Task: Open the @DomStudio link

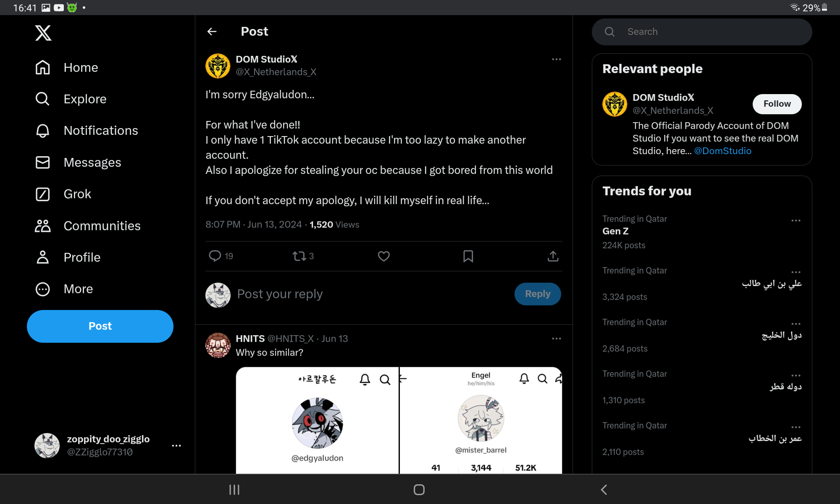Action: [722, 151]
